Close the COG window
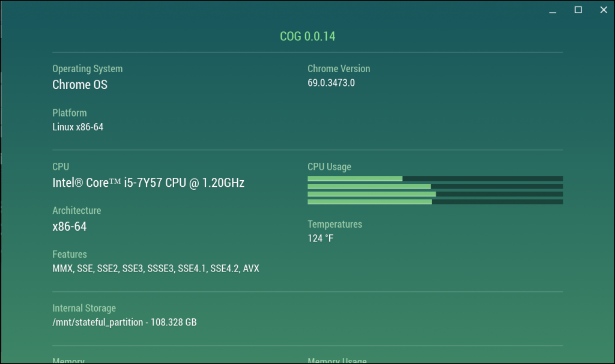 [604, 10]
